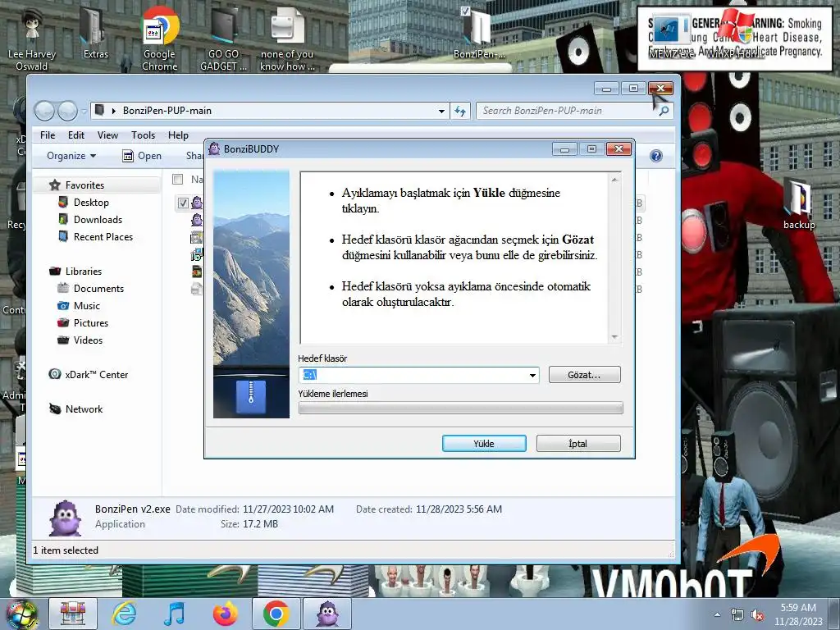Show hidden system tray icons

coord(717,615)
